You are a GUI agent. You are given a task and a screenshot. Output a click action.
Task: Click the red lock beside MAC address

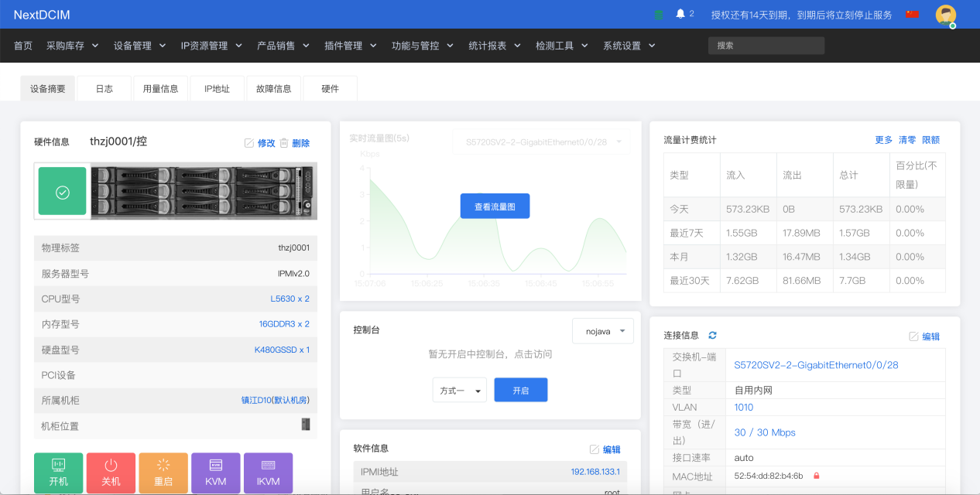817,476
